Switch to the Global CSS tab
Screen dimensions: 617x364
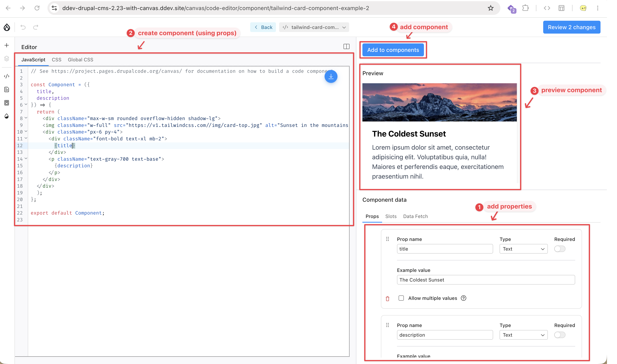[80, 60]
